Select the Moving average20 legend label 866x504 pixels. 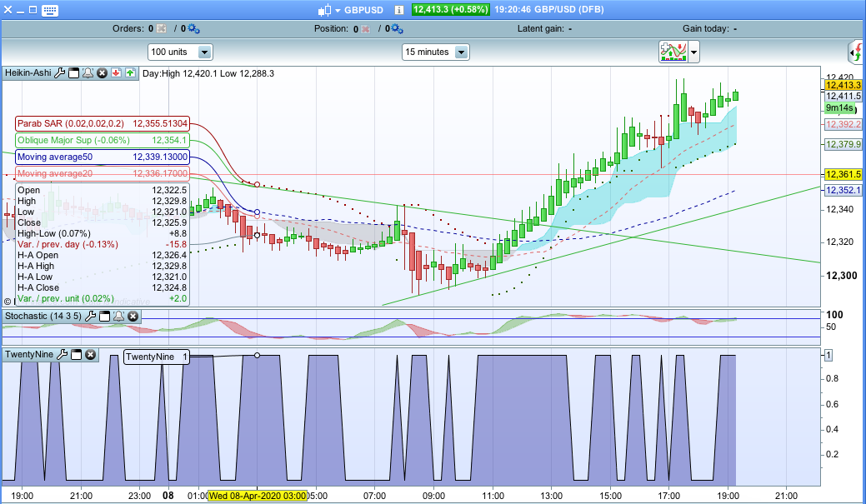pos(103,173)
